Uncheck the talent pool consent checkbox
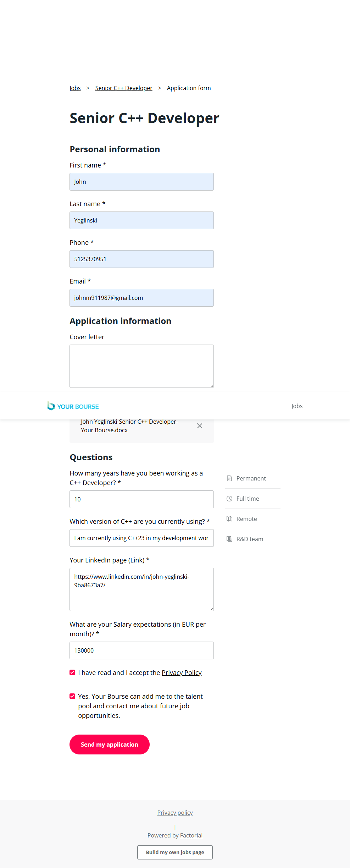The width and height of the screenshot is (350, 868). tap(72, 696)
